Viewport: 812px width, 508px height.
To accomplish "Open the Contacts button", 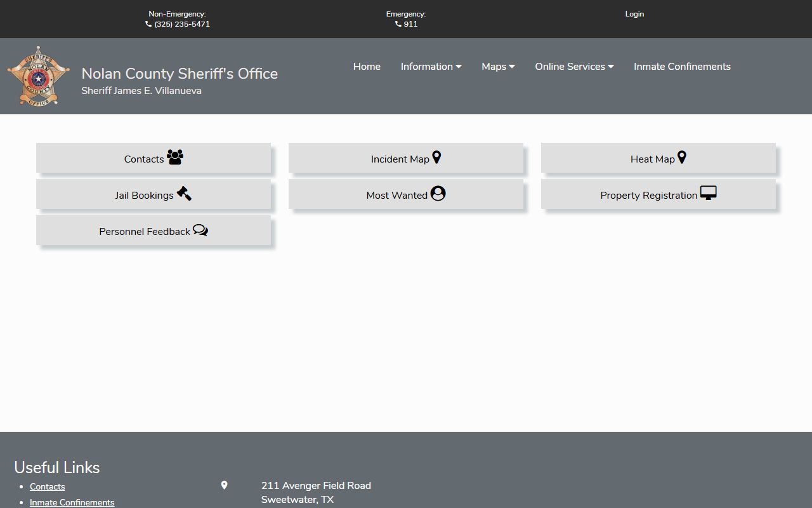I will point(154,158).
